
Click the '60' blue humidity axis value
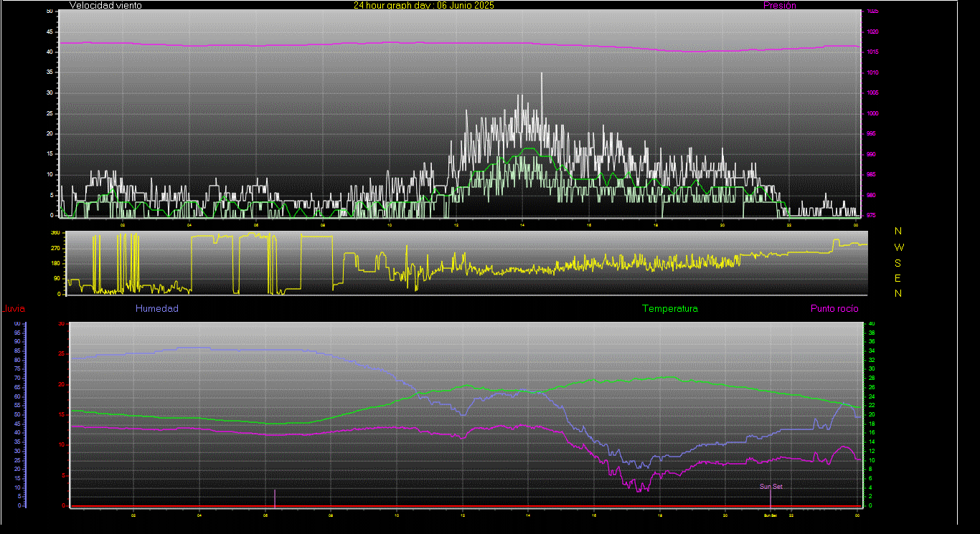[17, 396]
